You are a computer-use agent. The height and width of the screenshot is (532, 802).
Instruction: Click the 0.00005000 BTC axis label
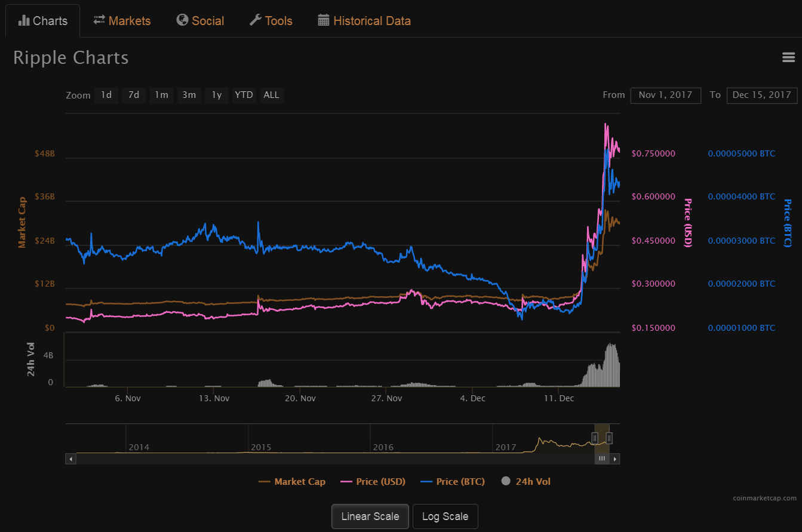click(x=742, y=153)
